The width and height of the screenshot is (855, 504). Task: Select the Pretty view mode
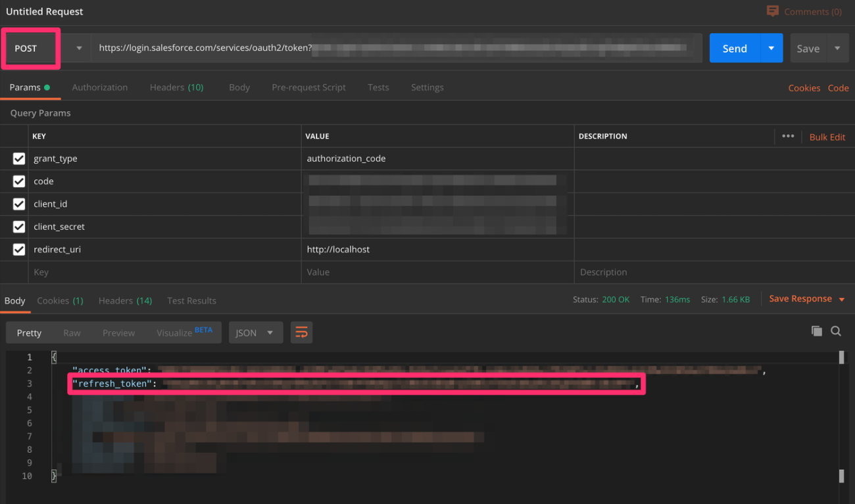coord(29,332)
